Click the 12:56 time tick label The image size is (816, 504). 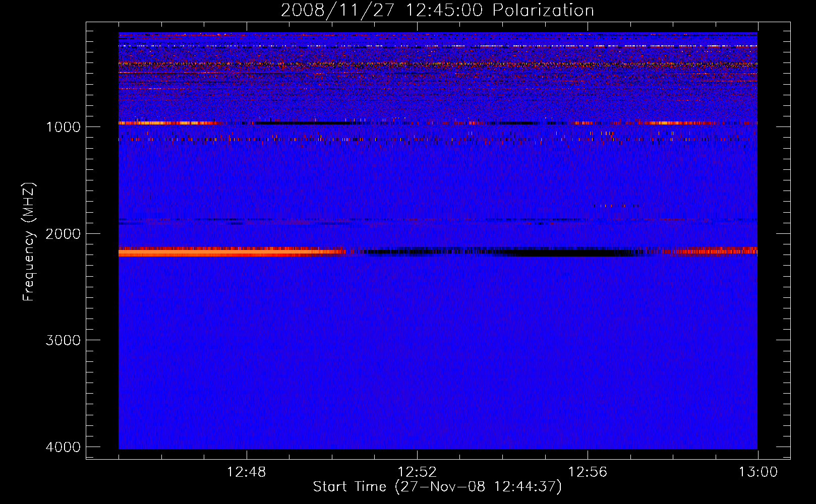(x=588, y=472)
